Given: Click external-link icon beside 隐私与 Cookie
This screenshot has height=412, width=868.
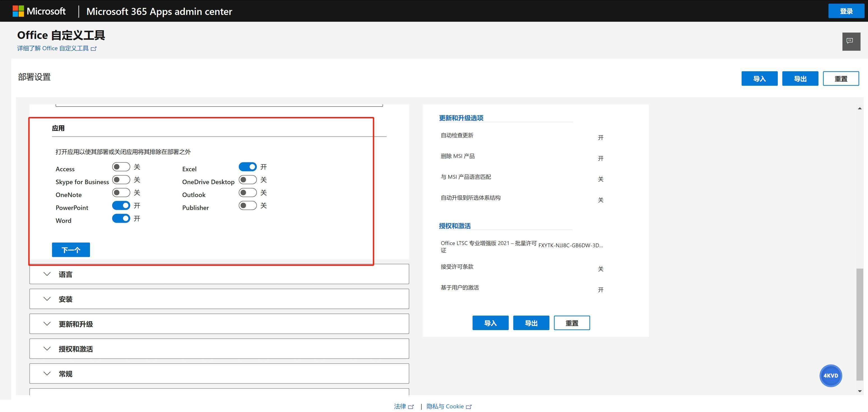Looking at the screenshot, I should click(x=468, y=407).
